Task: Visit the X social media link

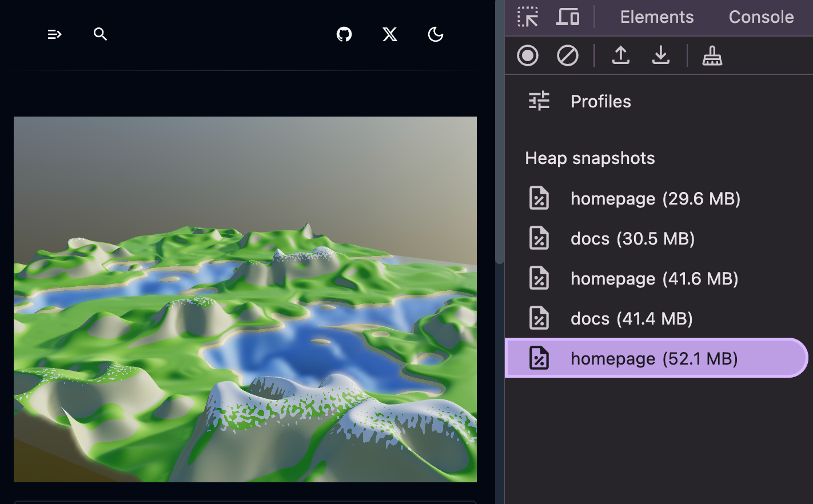Action: click(389, 35)
